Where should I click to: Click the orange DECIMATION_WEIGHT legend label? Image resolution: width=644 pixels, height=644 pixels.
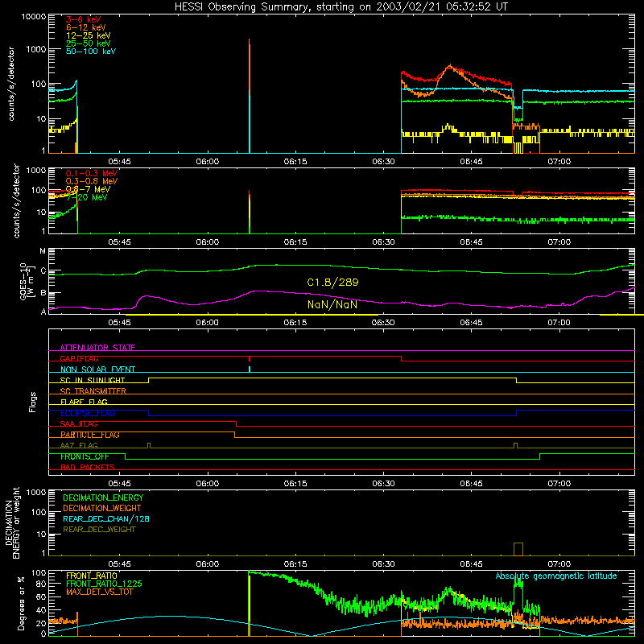point(102,508)
